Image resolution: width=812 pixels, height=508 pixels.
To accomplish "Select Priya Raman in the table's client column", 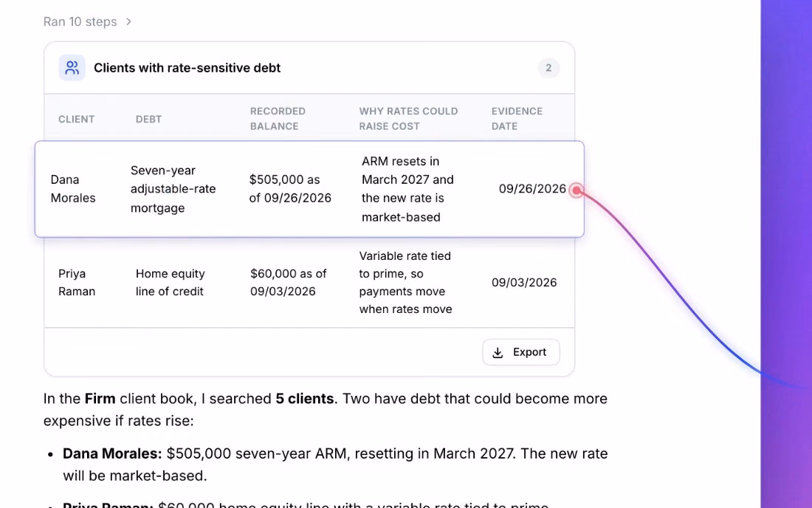I will (77, 283).
